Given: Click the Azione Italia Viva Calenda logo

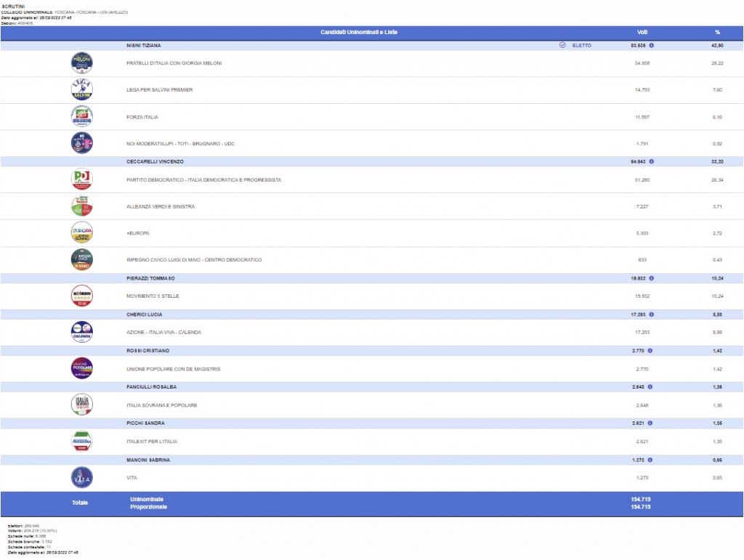Looking at the screenshot, I should point(81,332).
